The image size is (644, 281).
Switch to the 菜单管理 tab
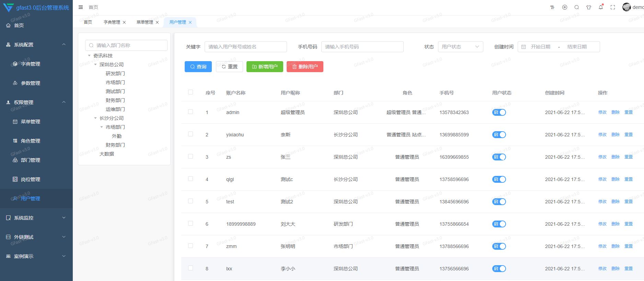pyautogui.click(x=145, y=22)
